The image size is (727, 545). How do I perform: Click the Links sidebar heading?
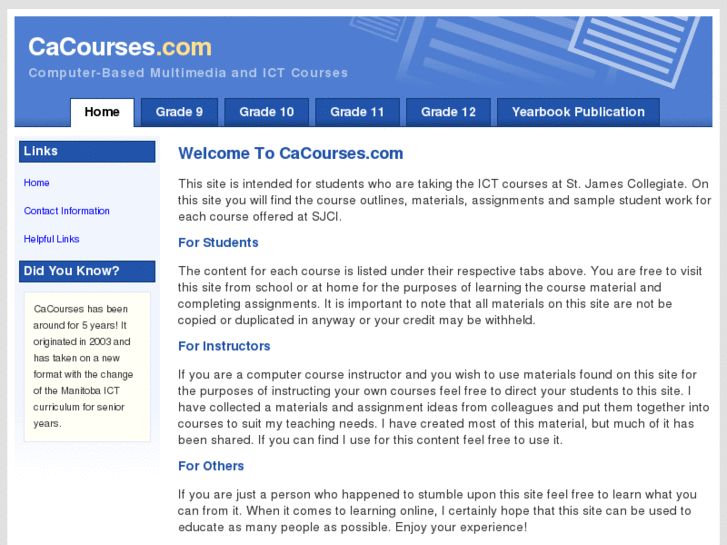[x=87, y=152]
